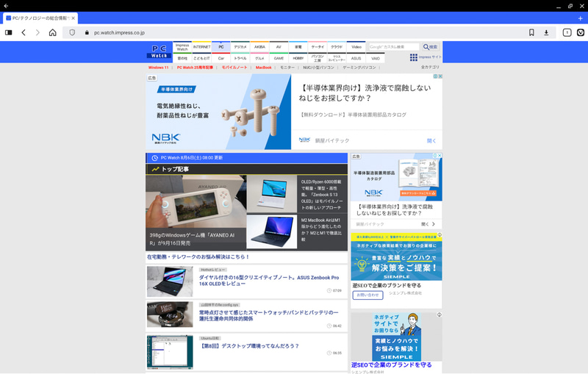Click the browser forward arrow
This screenshot has width=588, height=374.
tap(37, 32)
